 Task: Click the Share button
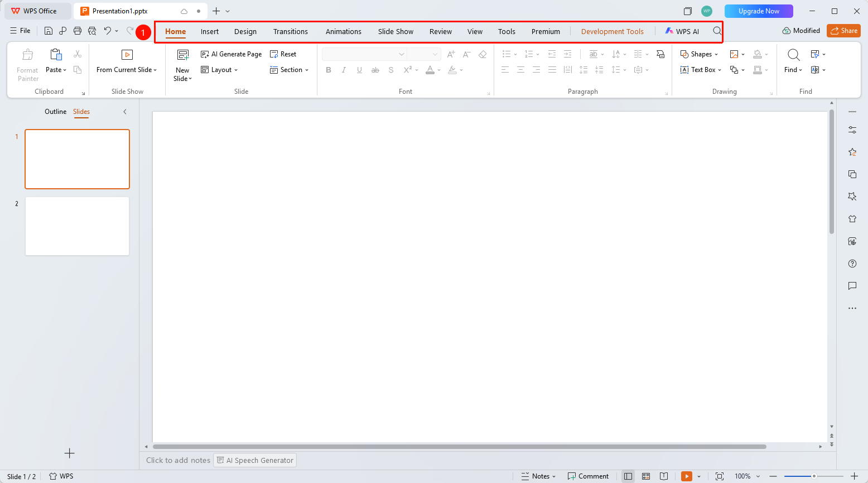click(x=843, y=31)
